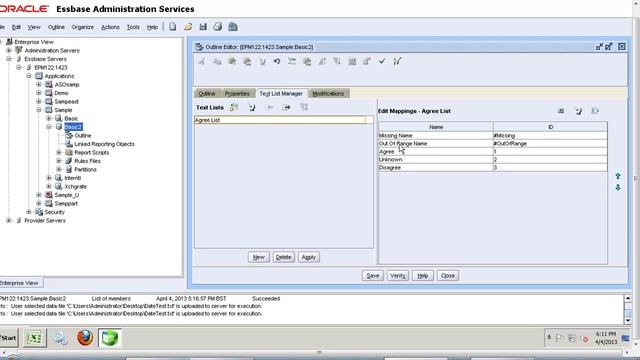Open the Edit menu

pyautogui.click(x=16, y=27)
